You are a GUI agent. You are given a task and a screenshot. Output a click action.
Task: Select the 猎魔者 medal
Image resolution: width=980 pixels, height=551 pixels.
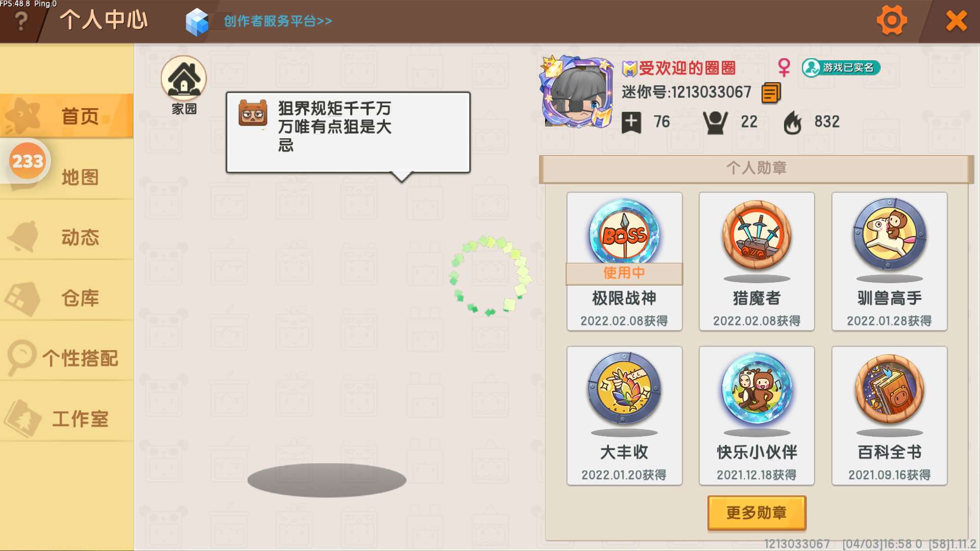(756, 262)
